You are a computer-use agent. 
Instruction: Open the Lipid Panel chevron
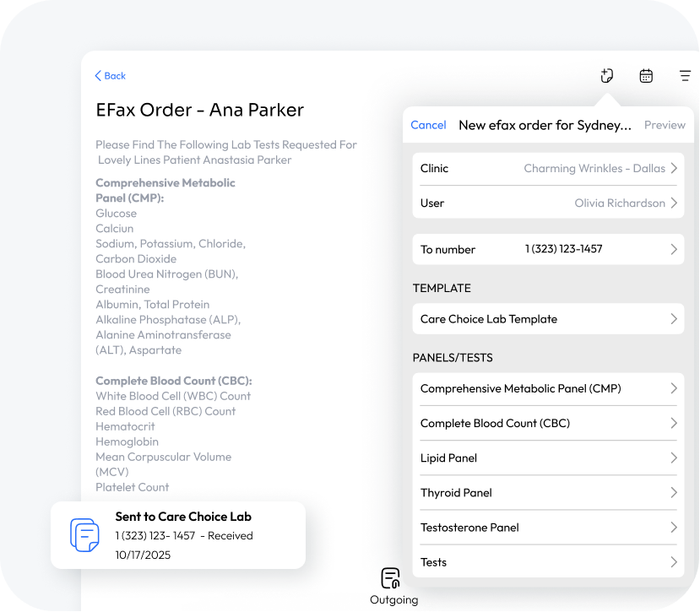coord(674,458)
